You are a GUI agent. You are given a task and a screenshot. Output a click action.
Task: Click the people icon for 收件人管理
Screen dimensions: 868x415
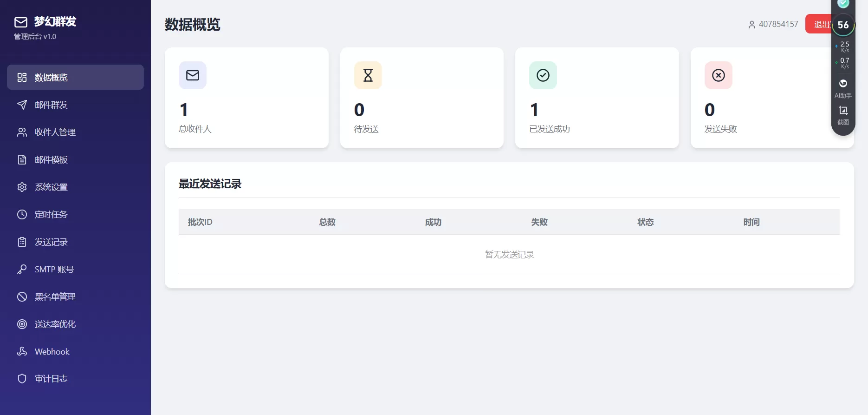pos(22,132)
